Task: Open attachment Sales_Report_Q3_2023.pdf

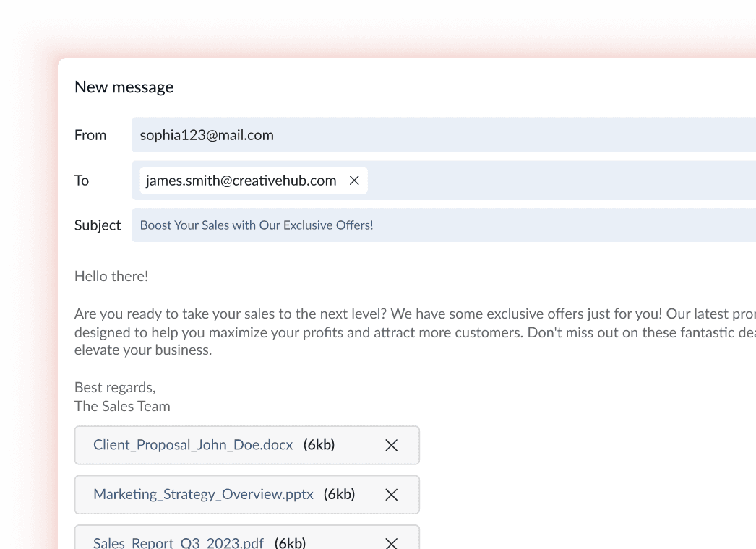Action: (x=179, y=542)
